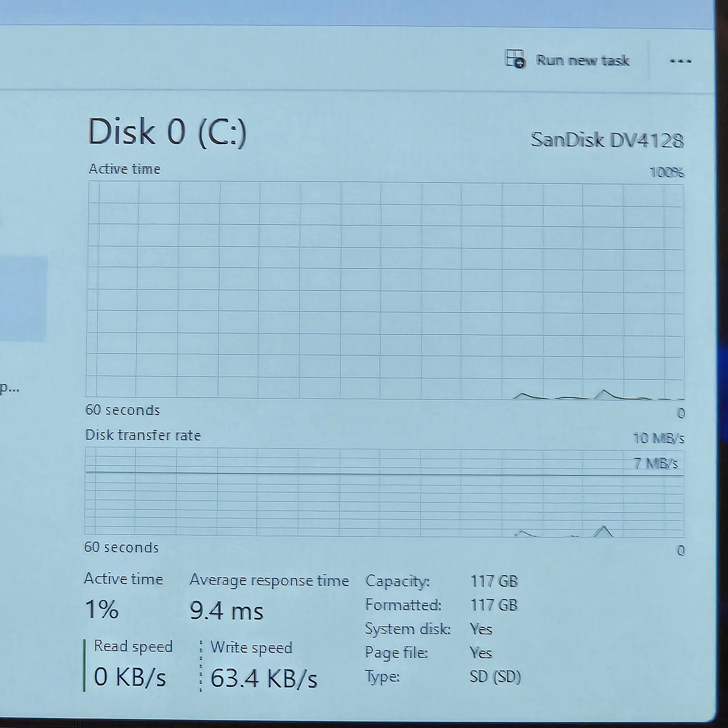
Task: Click the Page file: label
Action: pos(397,653)
